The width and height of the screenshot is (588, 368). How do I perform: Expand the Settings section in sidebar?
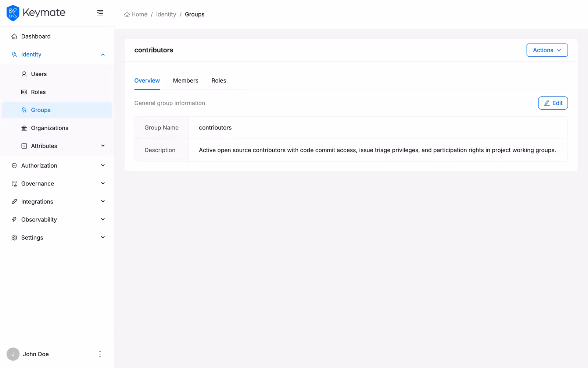[103, 238]
